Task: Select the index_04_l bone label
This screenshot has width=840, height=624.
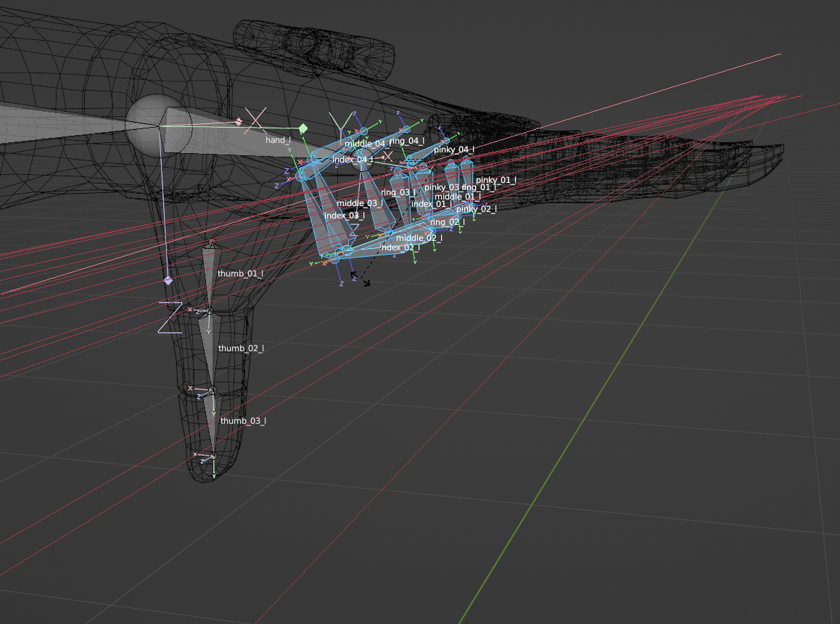Action: coord(353,159)
